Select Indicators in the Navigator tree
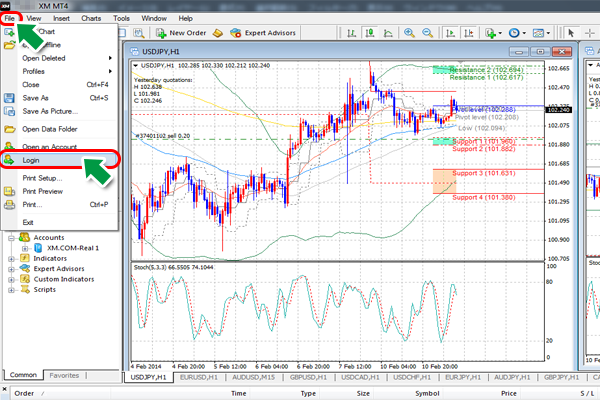The width and height of the screenshot is (600, 400). pos(50,258)
